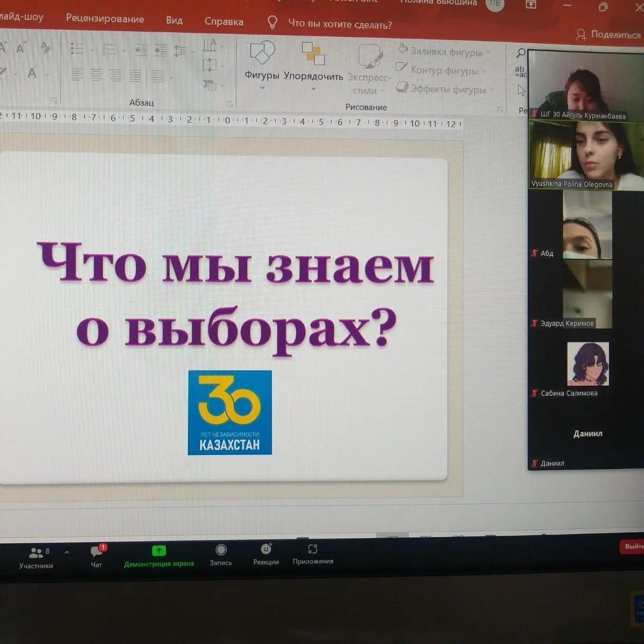Expand the Контур фигуры dropdown
Viewport: 644px width, 644px height.
tap(484, 71)
